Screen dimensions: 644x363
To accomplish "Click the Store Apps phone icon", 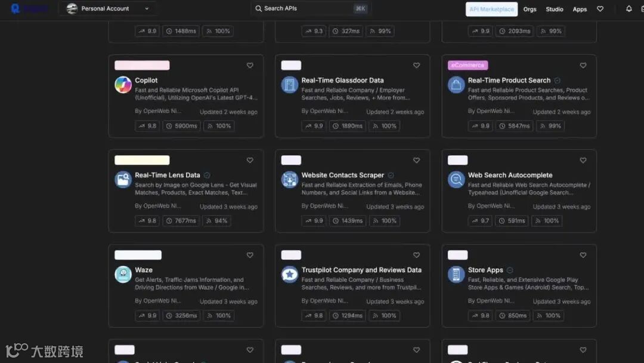I will 456,275.
